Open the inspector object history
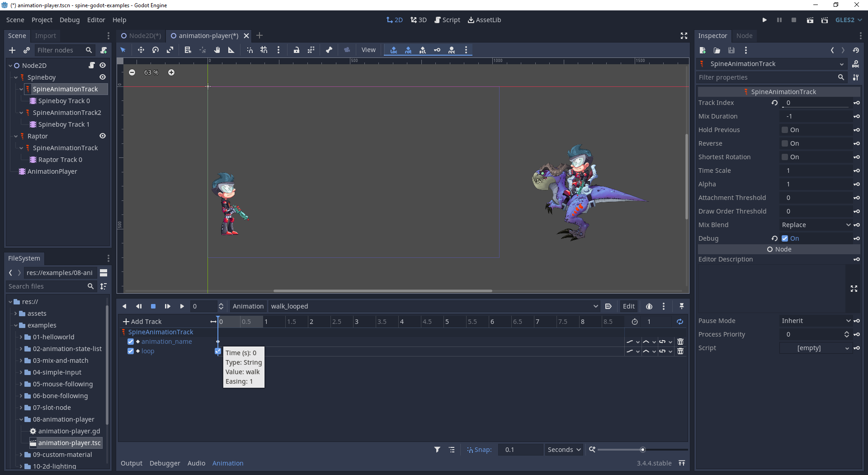Viewport: 868px width, 475px height. coord(856,50)
